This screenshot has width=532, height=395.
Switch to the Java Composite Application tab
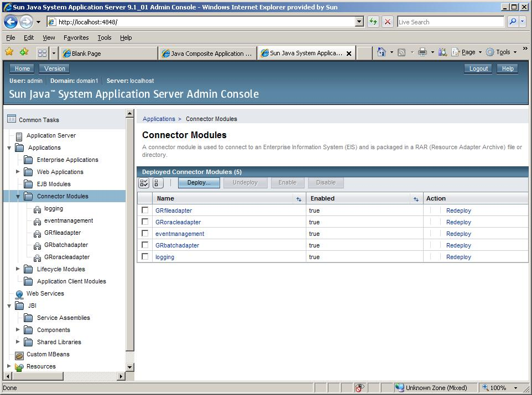pyautogui.click(x=207, y=54)
